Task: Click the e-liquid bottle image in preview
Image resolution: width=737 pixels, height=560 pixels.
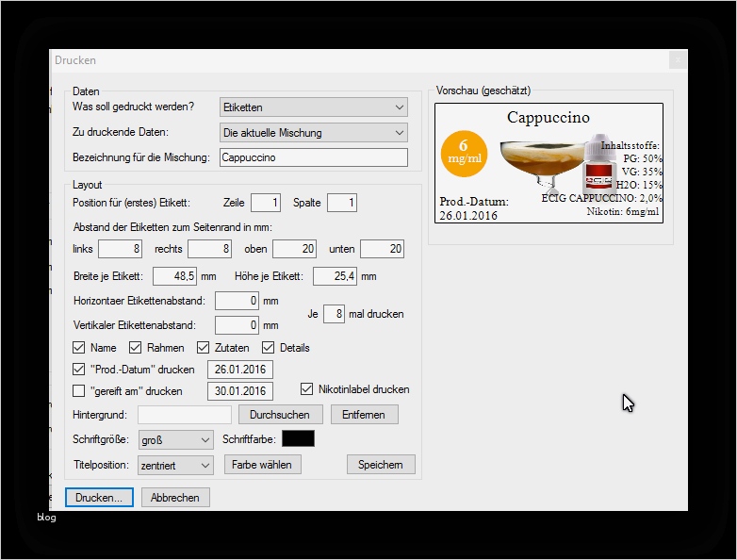Action: point(599,170)
